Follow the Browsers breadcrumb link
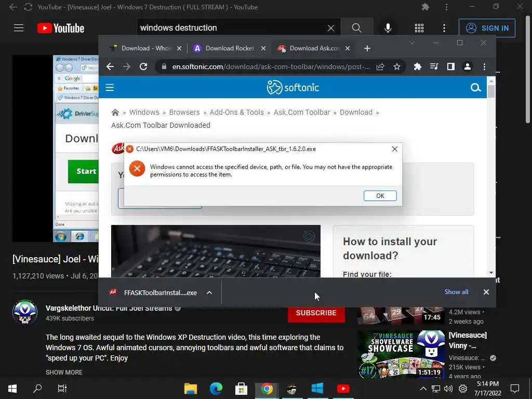This screenshot has height=399, width=532. pyautogui.click(x=184, y=112)
